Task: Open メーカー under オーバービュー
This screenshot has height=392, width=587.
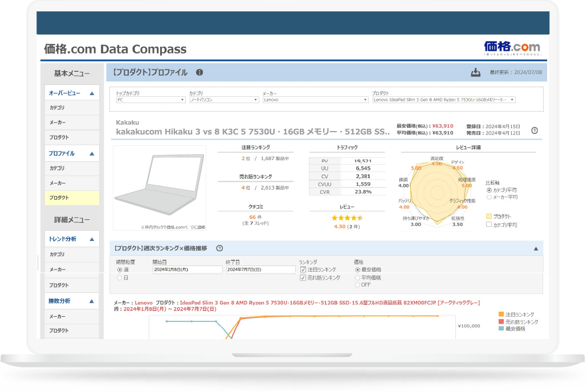Action: (x=72, y=122)
